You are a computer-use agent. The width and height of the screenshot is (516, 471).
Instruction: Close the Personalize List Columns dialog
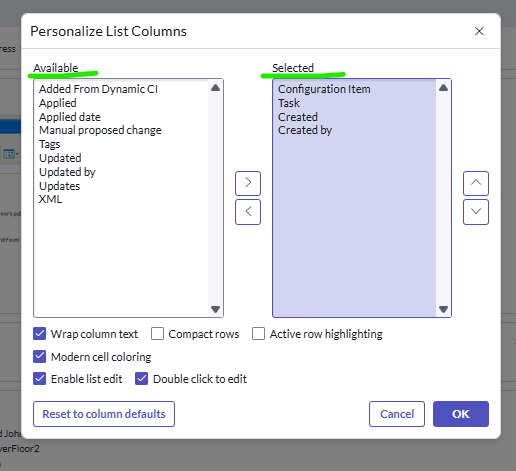click(x=479, y=31)
